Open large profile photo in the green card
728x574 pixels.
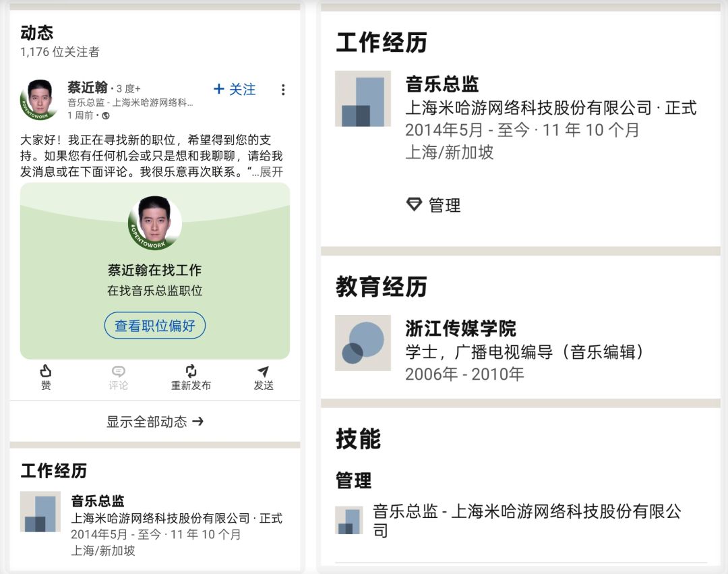[x=154, y=223]
